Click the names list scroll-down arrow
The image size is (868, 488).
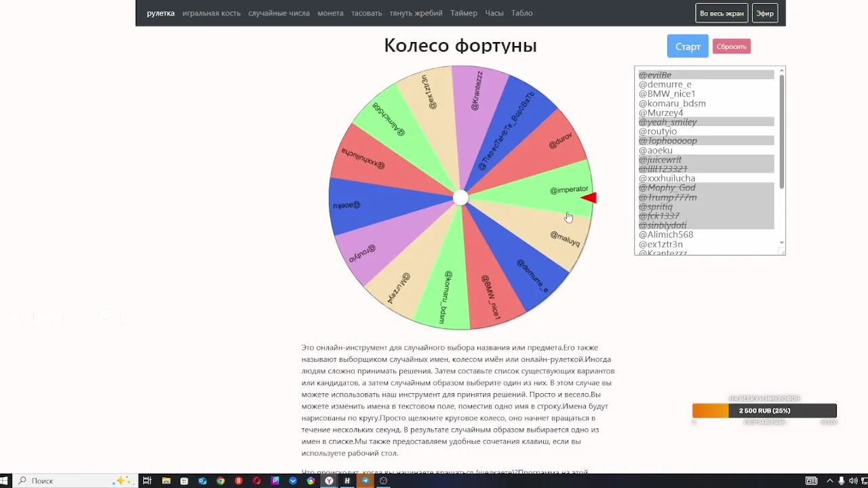tap(781, 243)
